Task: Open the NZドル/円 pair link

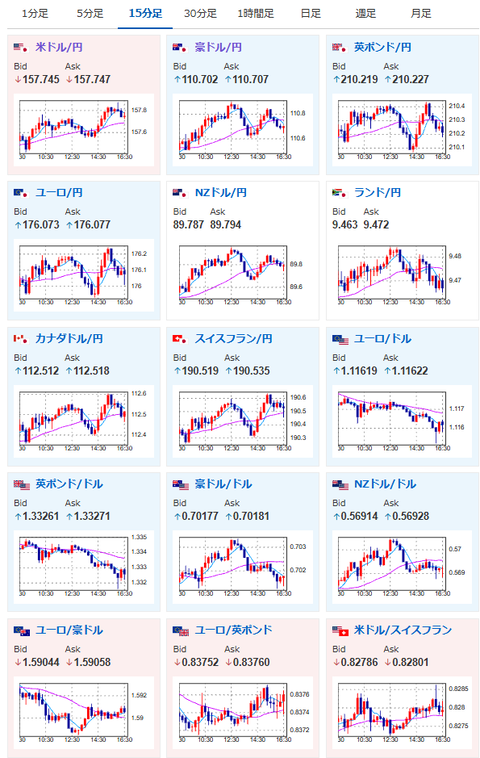Action: [x=221, y=193]
